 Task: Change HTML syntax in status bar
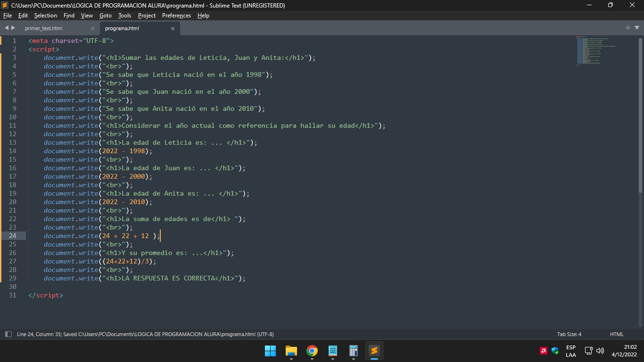617,334
